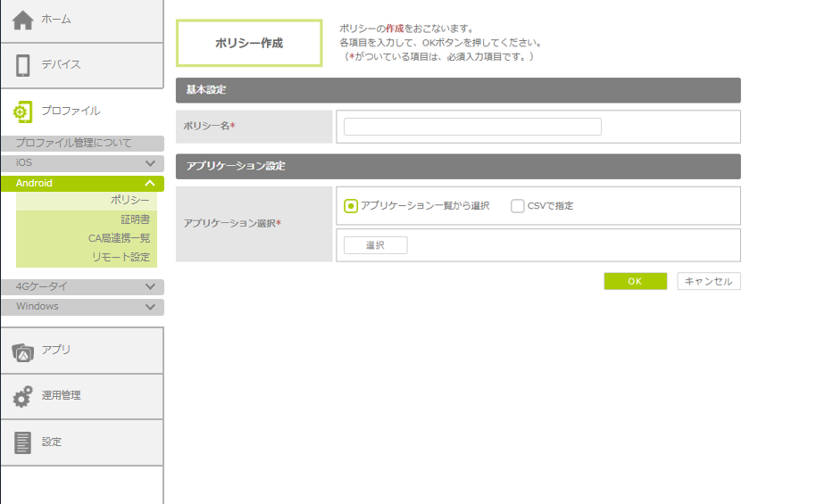This screenshot has width=833, height=504.
Task: Click the キャンセル button
Action: point(708,281)
